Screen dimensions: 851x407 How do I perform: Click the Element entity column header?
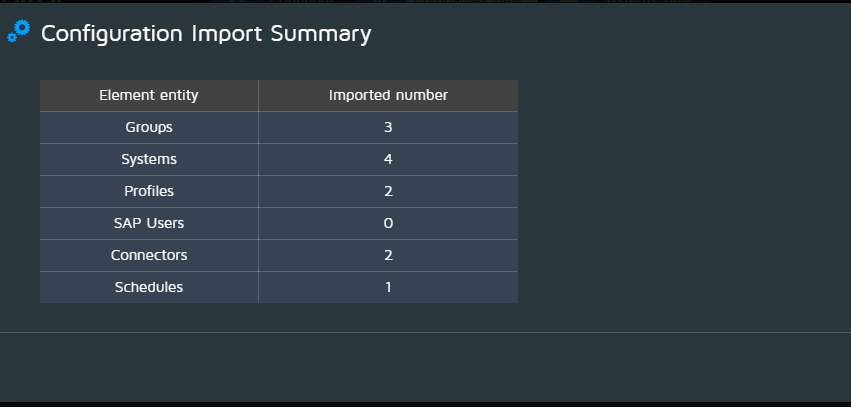click(149, 96)
